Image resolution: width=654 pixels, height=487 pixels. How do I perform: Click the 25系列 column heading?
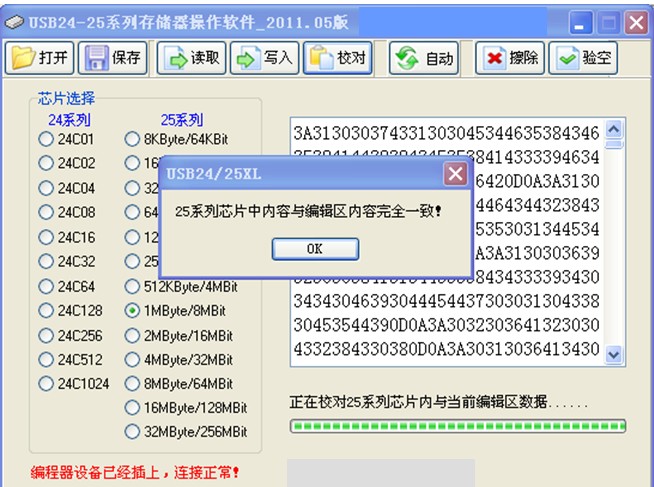point(182,120)
